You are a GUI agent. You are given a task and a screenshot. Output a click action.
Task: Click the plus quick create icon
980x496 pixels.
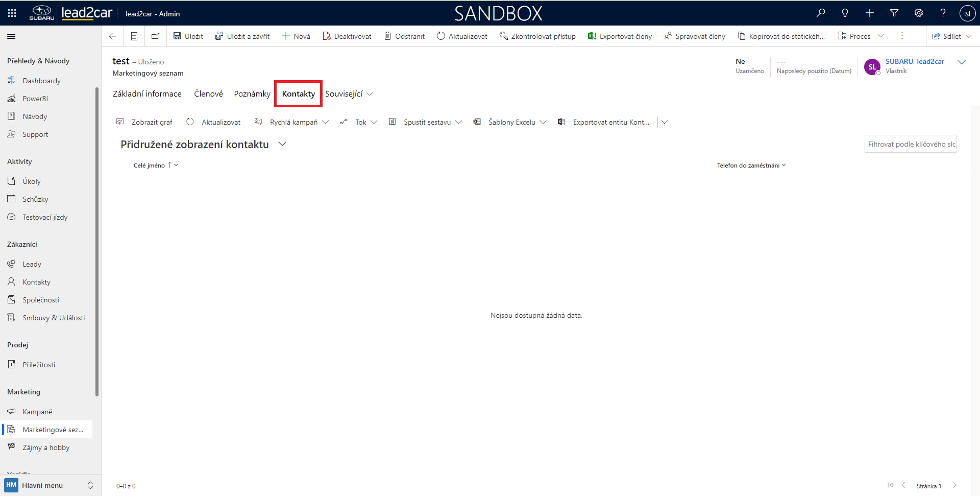pyautogui.click(x=870, y=13)
